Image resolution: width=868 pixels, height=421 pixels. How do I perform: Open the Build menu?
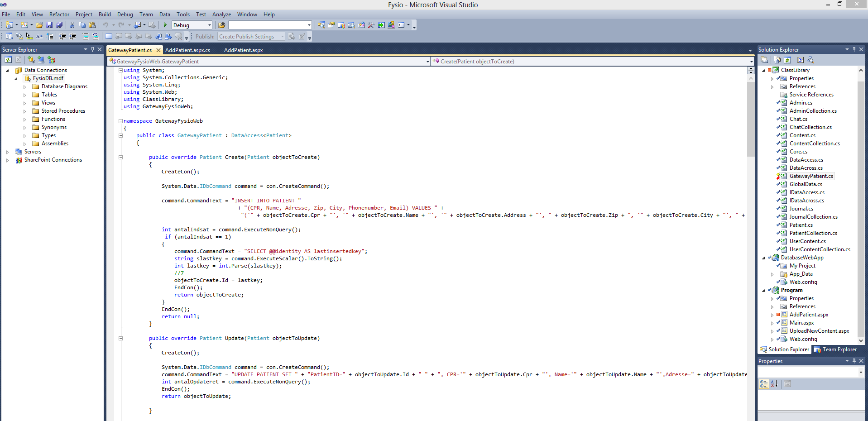[x=105, y=14]
